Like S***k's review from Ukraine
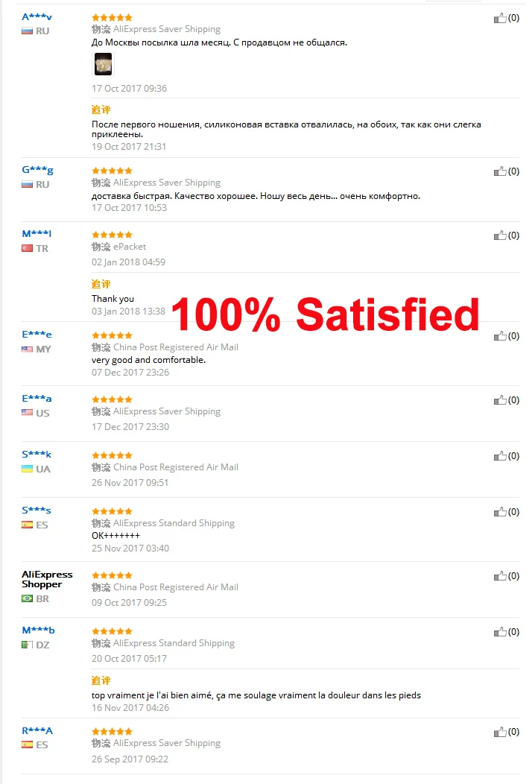The height and width of the screenshot is (784, 532). pyautogui.click(x=500, y=457)
